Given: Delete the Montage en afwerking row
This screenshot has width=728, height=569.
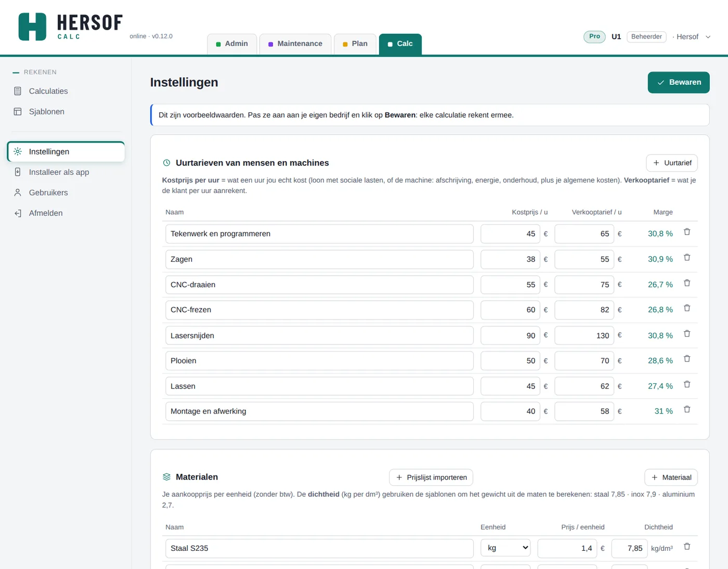Looking at the screenshot, I should [687, 409].
